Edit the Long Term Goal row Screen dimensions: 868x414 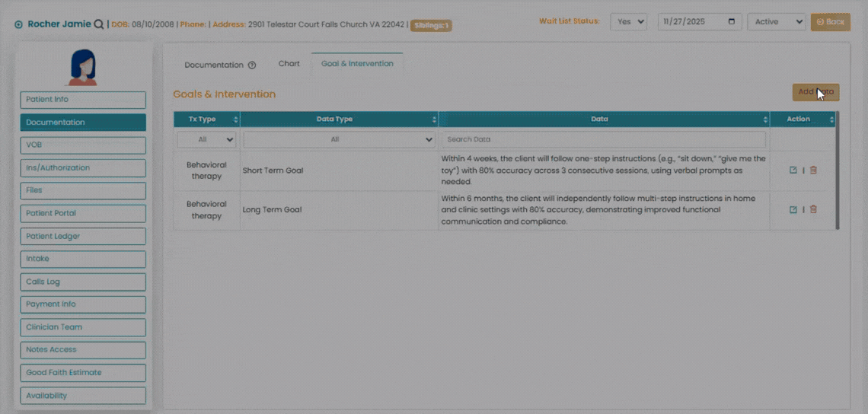click(793, 209)
